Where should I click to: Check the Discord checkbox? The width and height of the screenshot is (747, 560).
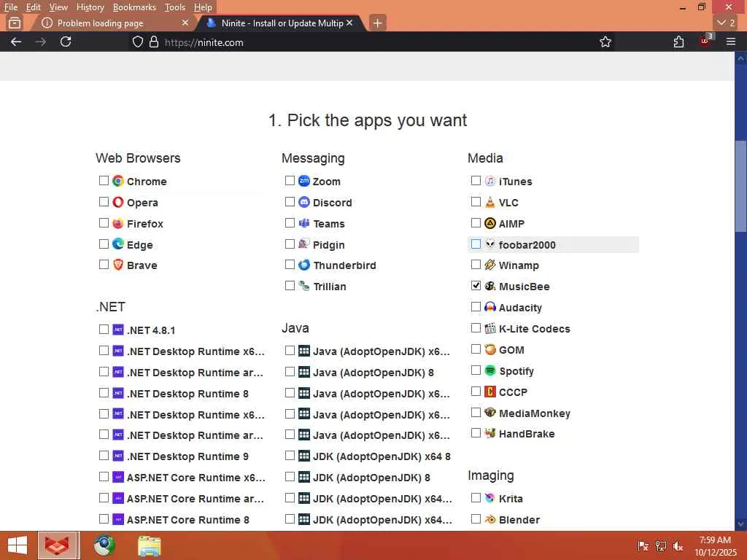290,202
